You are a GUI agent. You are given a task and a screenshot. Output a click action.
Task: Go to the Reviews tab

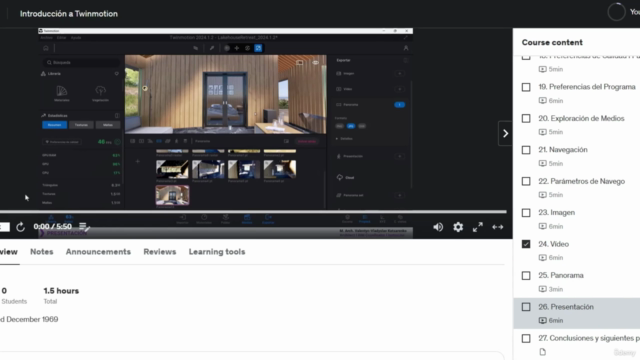click(x=160, y=252)
